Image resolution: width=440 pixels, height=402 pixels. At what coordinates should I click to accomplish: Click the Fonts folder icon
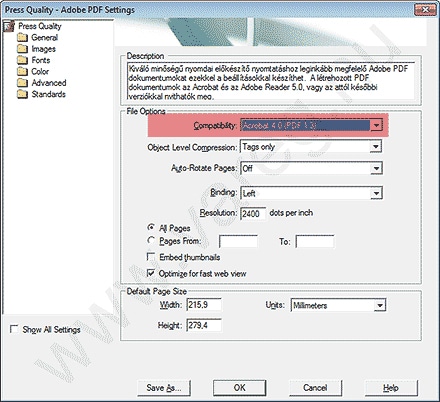[22, 60]
